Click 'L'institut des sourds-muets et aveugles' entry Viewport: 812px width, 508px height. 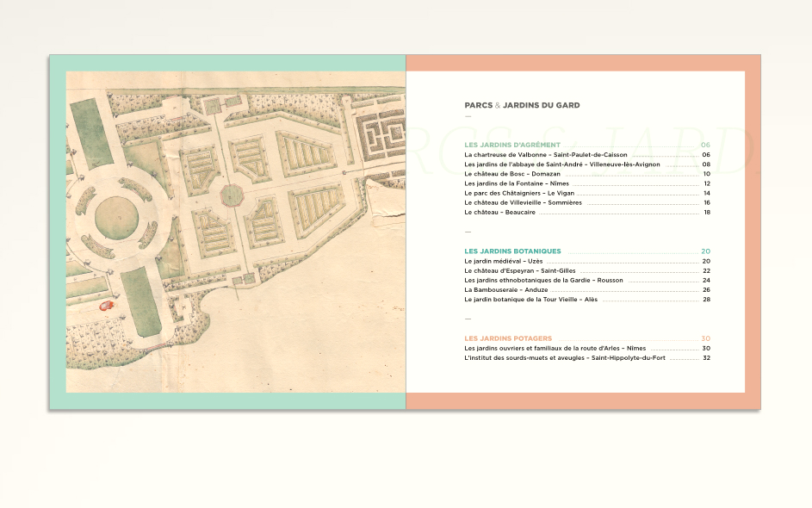pos(564,358)
